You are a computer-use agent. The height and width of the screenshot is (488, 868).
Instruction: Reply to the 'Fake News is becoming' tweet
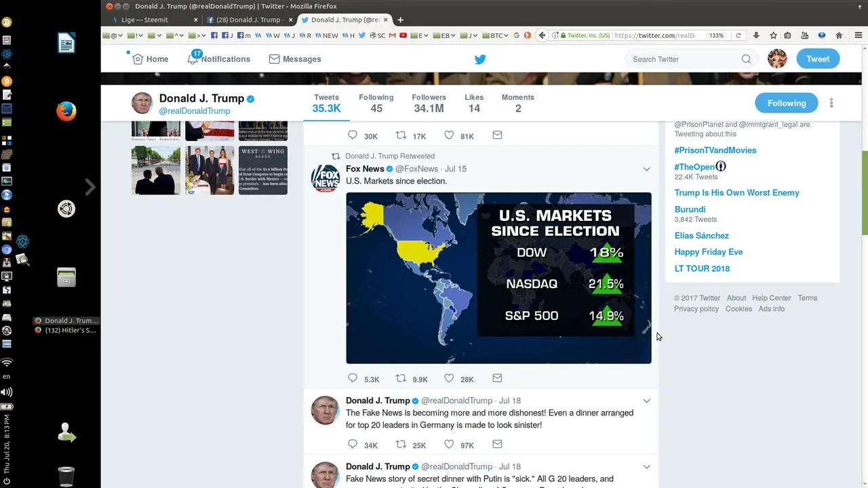click(x=353, y=445)
